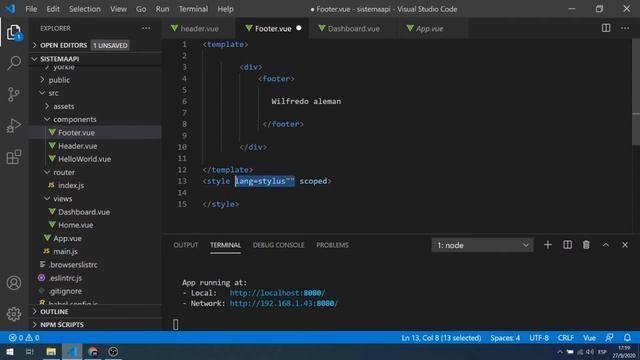Open the Search view in activity bar
640x360 pixels.
pos(14,63)
